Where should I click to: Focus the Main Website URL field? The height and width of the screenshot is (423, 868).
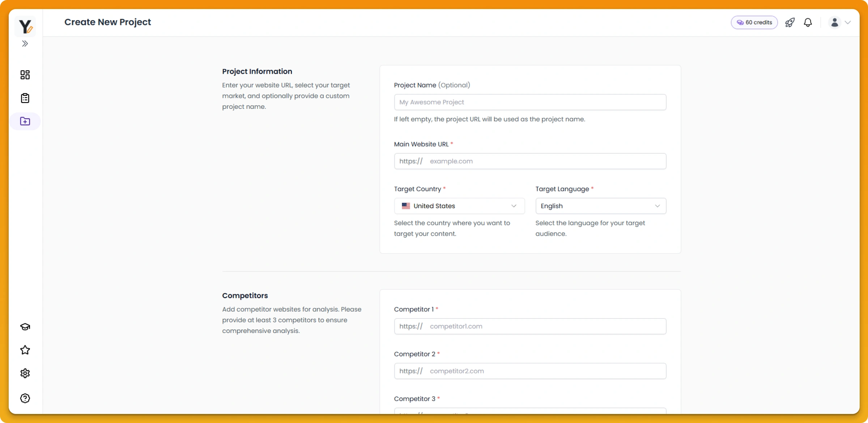coord(546,161)
